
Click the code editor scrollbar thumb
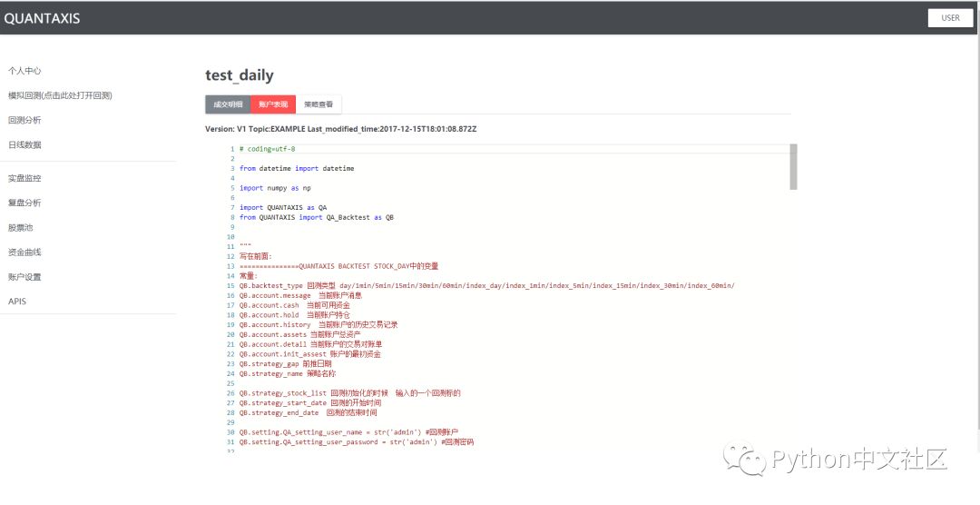793,166
